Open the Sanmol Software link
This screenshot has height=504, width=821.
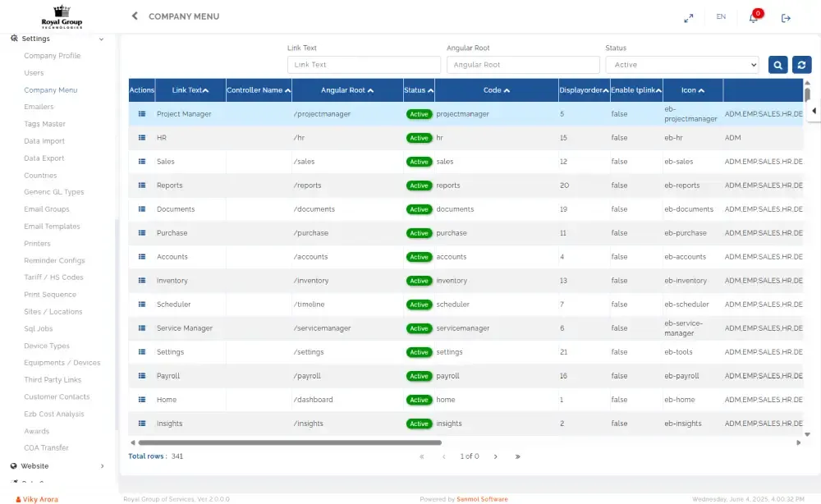pyautogui.click(x=483, y=499)
